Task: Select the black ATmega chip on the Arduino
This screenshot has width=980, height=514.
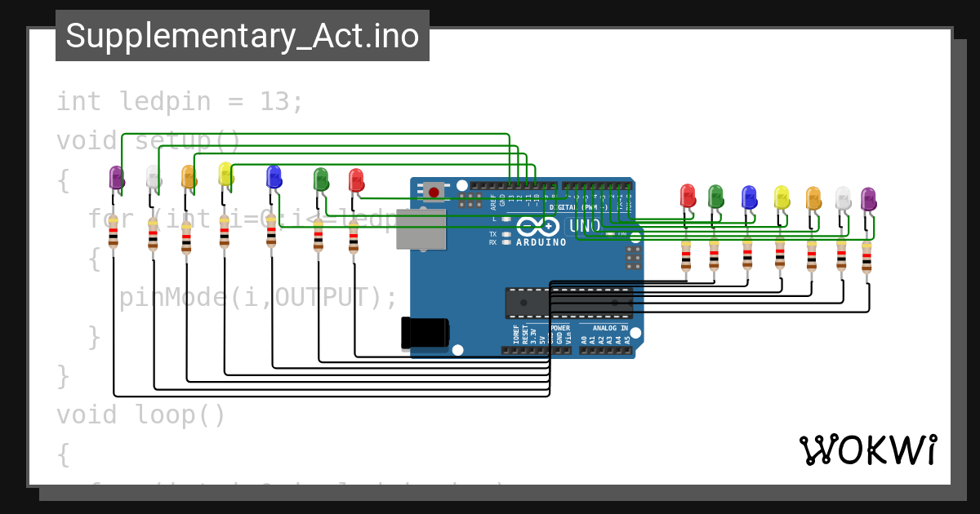Action: point(569,302)
